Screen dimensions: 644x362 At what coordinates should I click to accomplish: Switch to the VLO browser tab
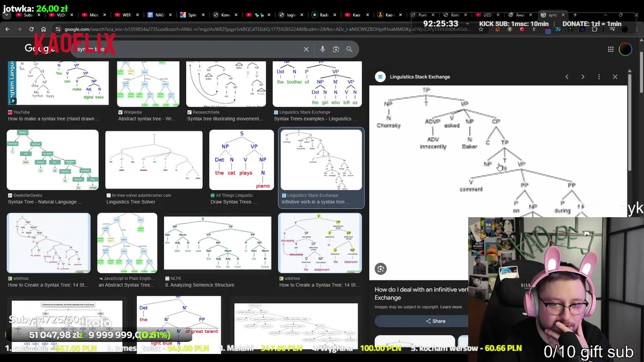pos(60,15)
